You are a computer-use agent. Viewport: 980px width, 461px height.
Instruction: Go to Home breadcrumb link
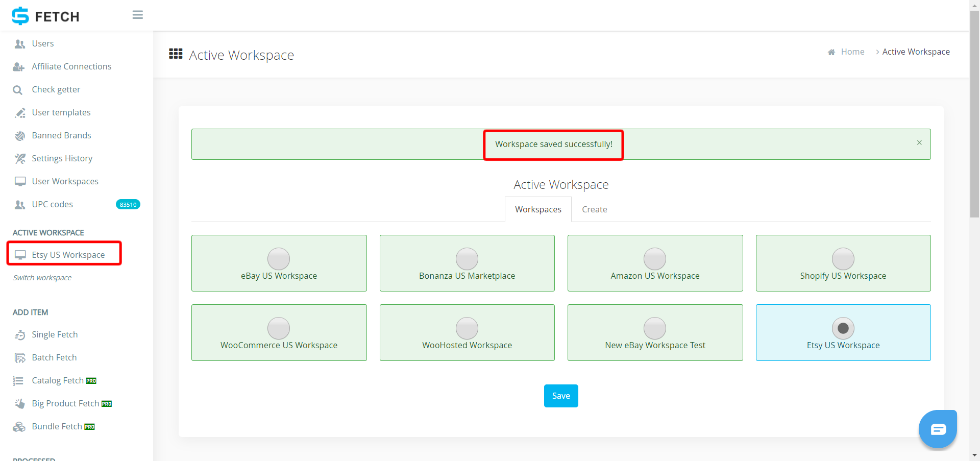click(x=852, y=52)
